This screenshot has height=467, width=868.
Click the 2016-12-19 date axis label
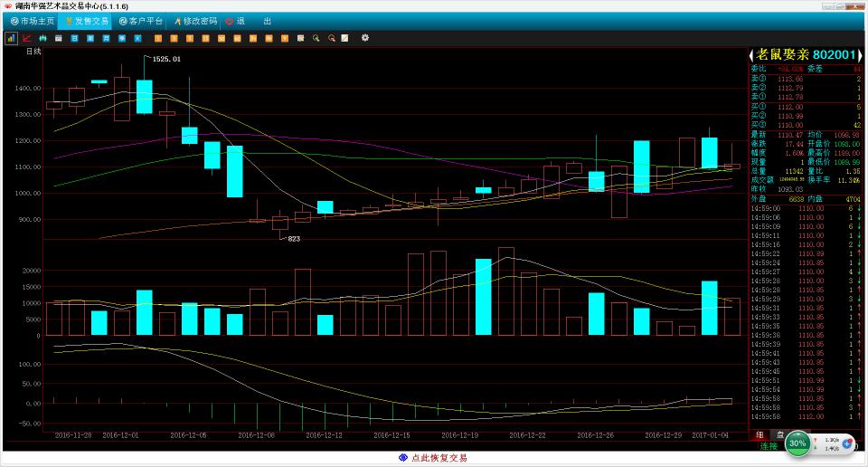coord(459,435)
